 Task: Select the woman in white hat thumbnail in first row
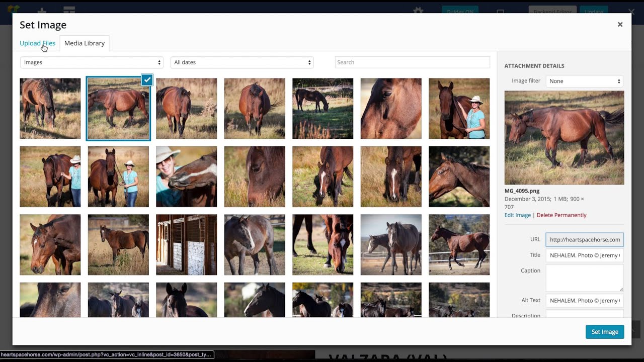click(459, 109)
